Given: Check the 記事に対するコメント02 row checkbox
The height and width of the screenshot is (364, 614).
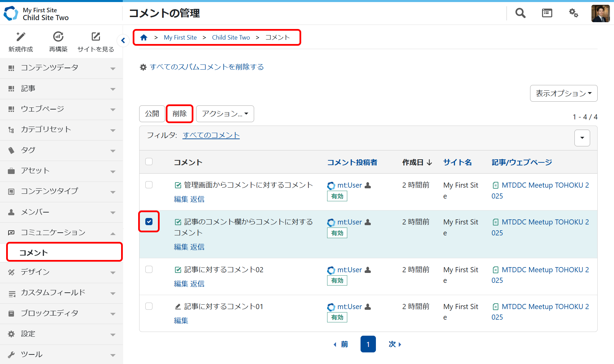Looking at the screenshot, I should [149, 270].
